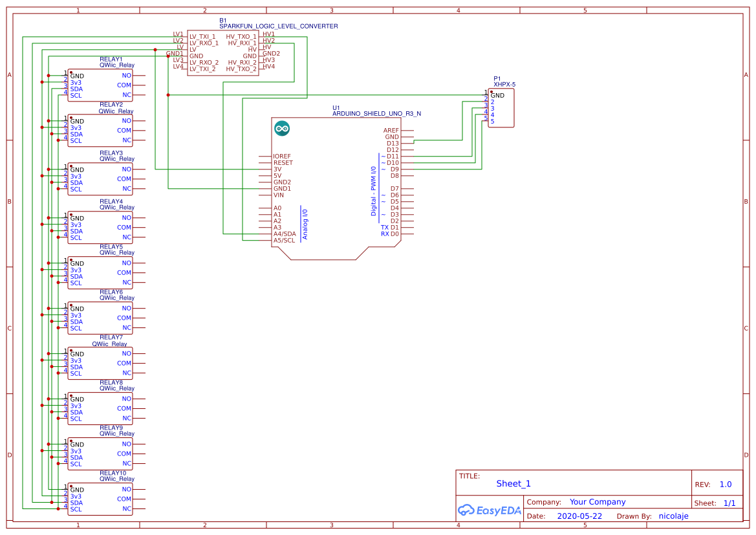Select the RELAY1 QWiic_Relay component symbol
This screenshot has height=535, width=756.
pyautogui.click(x=100, y=85)
